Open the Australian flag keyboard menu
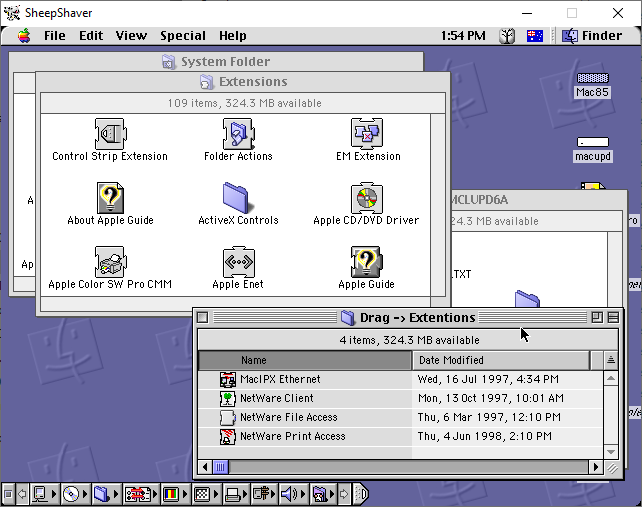The image size is (642, 507). [535, 36]
